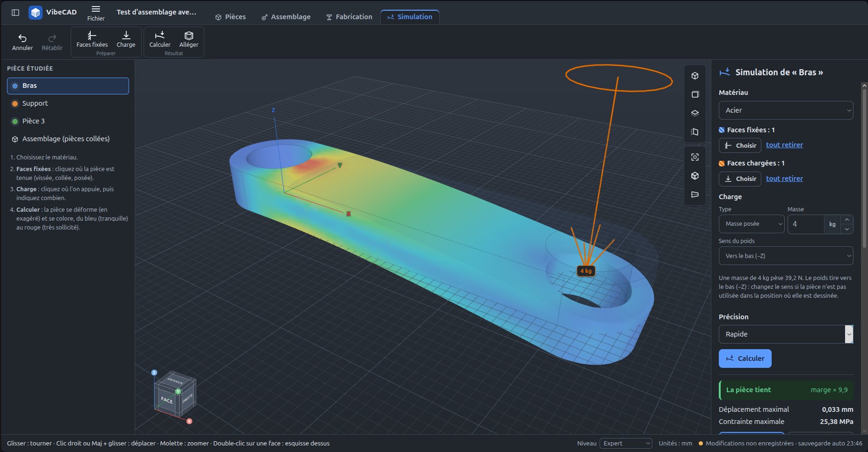
Task: Switch to front face view icon
Action: click(x=695, y=94)
